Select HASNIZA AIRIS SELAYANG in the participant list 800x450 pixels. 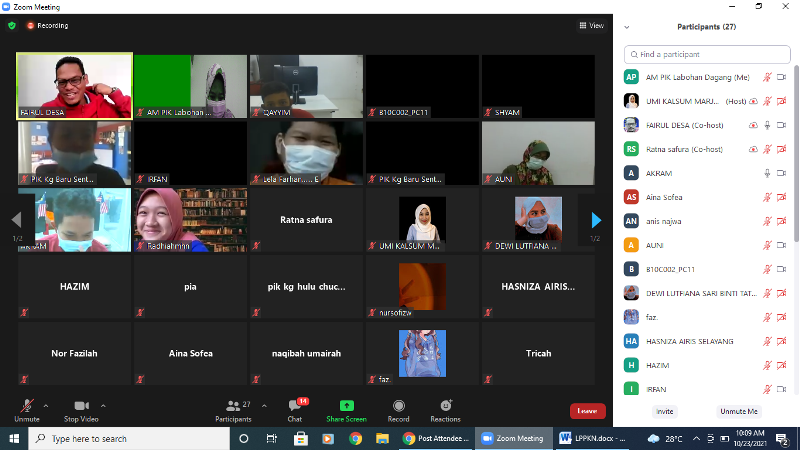click(x=707, y=341)
